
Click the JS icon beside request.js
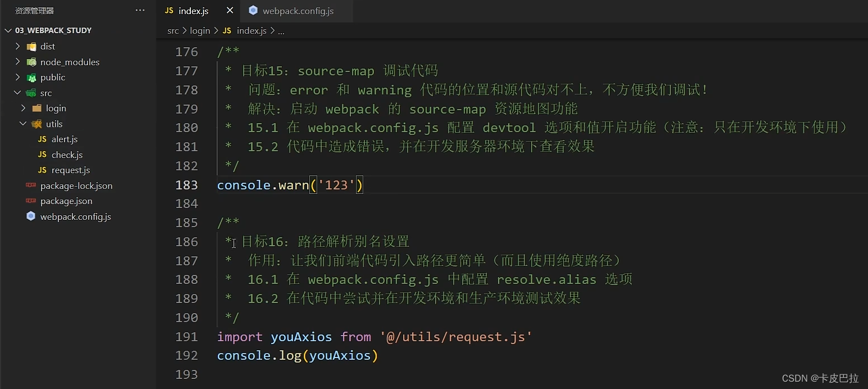(42, 170)
